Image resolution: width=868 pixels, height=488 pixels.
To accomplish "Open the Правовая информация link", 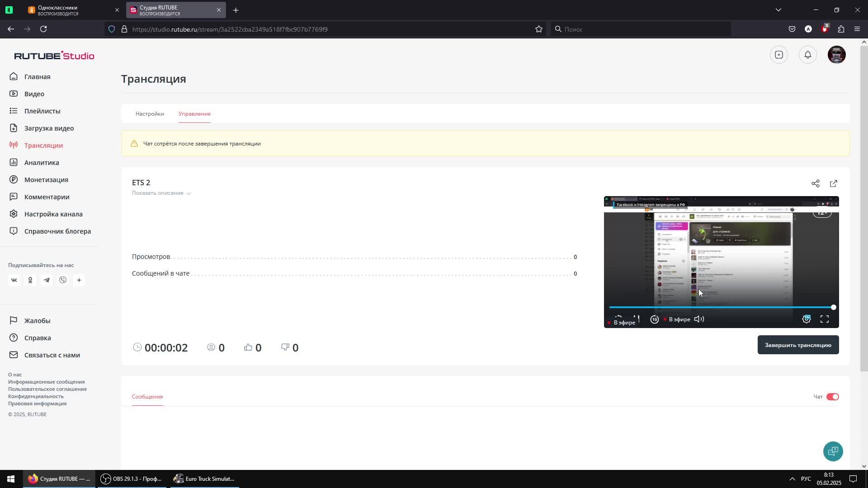I will coord(37,404).
